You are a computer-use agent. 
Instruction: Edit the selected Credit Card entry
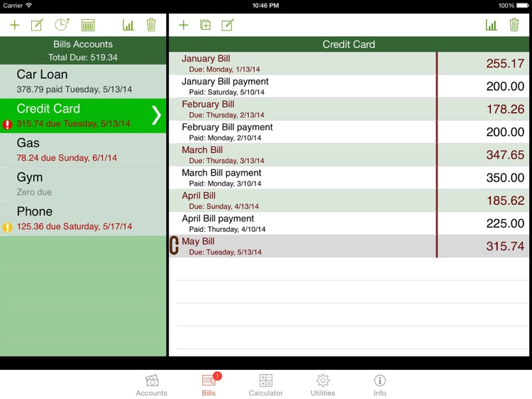227,25
